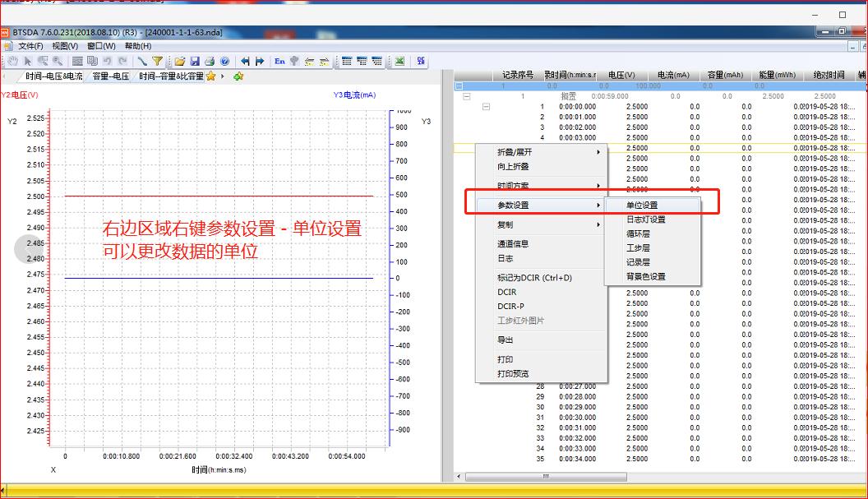Click the 绝对时间 column header
The image size is (868, 499).
click(x=829, y=75)
